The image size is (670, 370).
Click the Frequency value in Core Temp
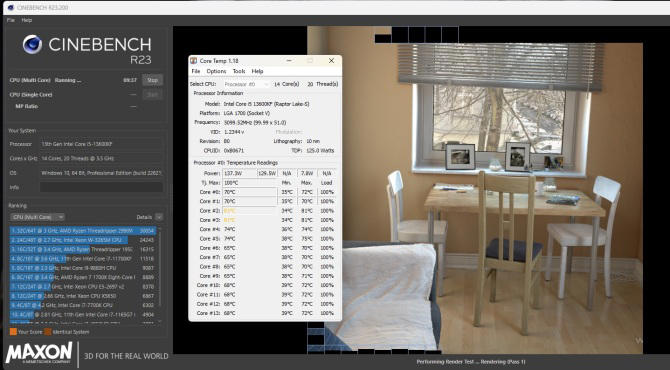point(255,123)
